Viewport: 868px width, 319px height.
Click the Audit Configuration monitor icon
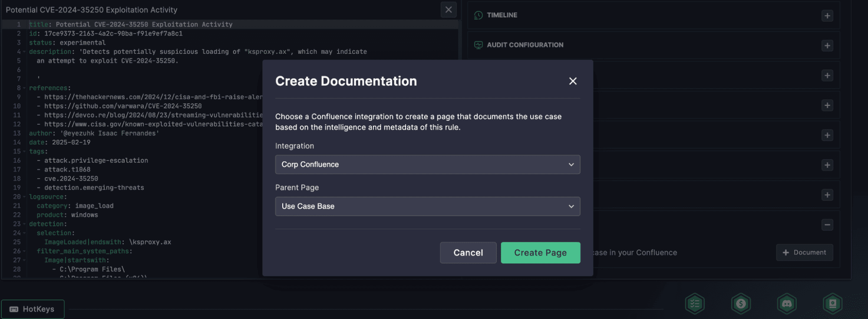(x=479, y=45)
